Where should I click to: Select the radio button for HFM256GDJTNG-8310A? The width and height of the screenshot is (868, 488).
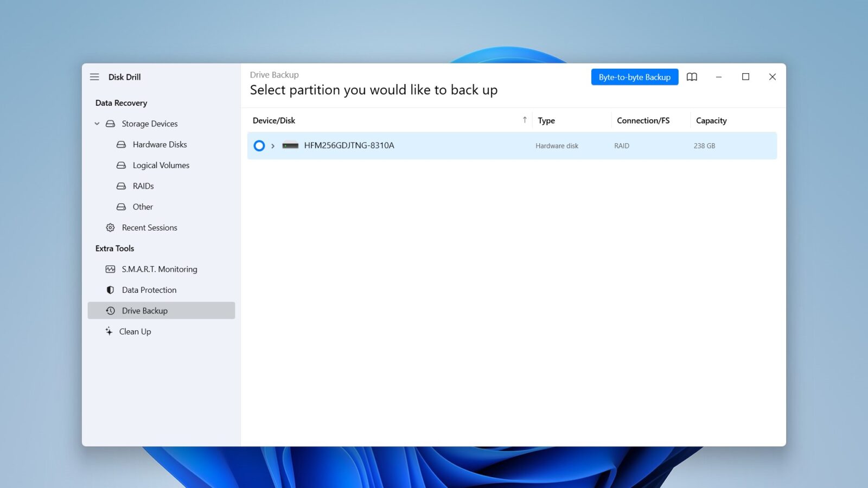[259, 145]
